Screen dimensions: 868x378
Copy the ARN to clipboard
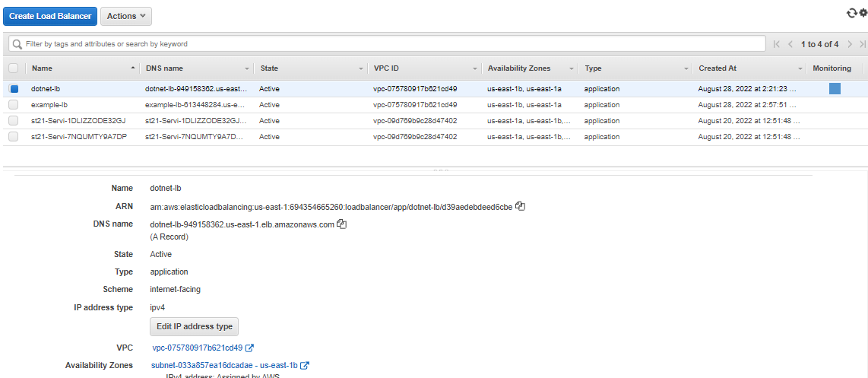(521, 206)
